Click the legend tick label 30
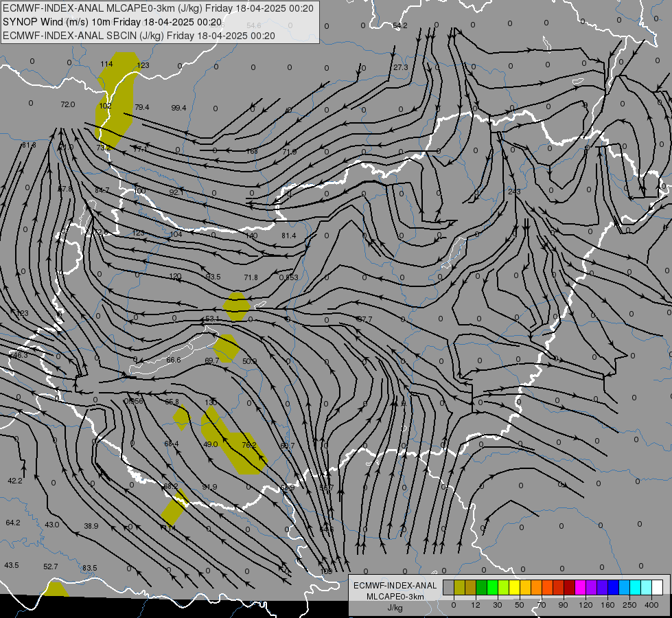The image size is (672, 618). [497, 605]
